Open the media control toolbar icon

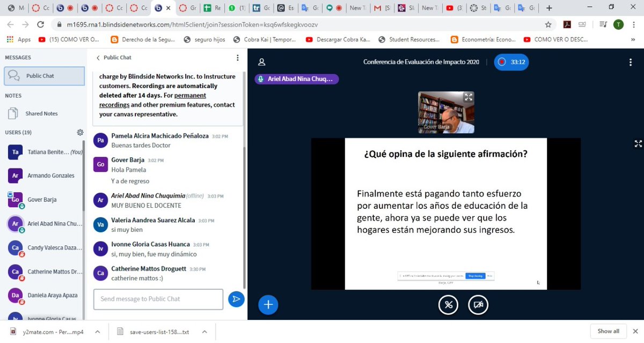pyautogui.click(x=603, y=25)
